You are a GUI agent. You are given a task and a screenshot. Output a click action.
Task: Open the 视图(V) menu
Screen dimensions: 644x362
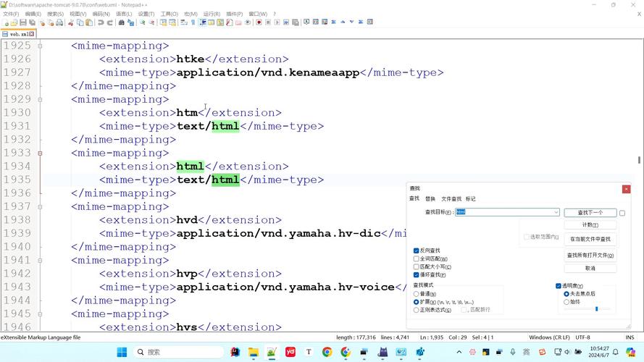78,14
